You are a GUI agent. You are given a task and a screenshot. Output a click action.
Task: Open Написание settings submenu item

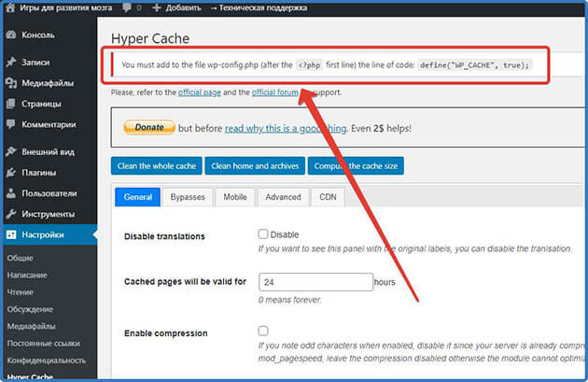tap(27, 275)
